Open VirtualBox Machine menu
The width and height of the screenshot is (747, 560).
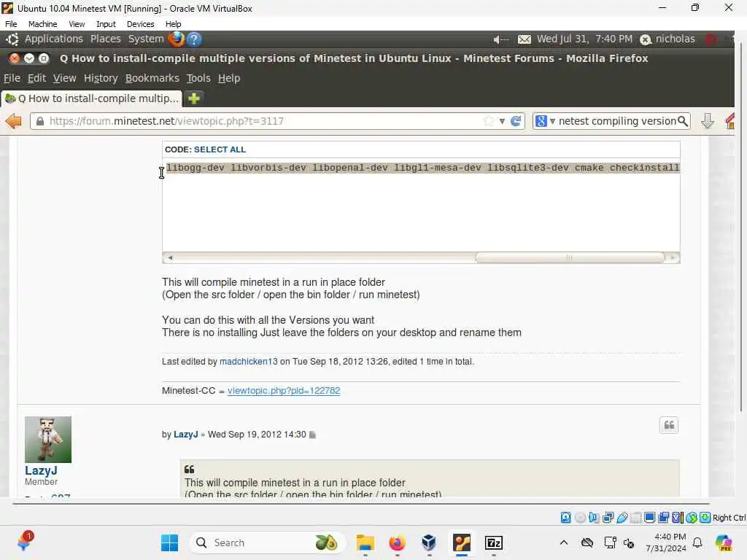(43, 24)
